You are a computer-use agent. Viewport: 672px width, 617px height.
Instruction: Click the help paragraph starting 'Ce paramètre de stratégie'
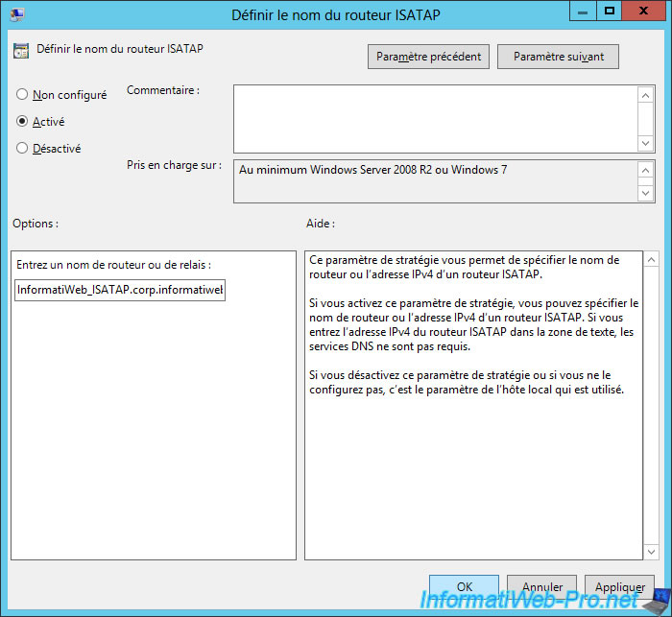click(x=464, y=267)
